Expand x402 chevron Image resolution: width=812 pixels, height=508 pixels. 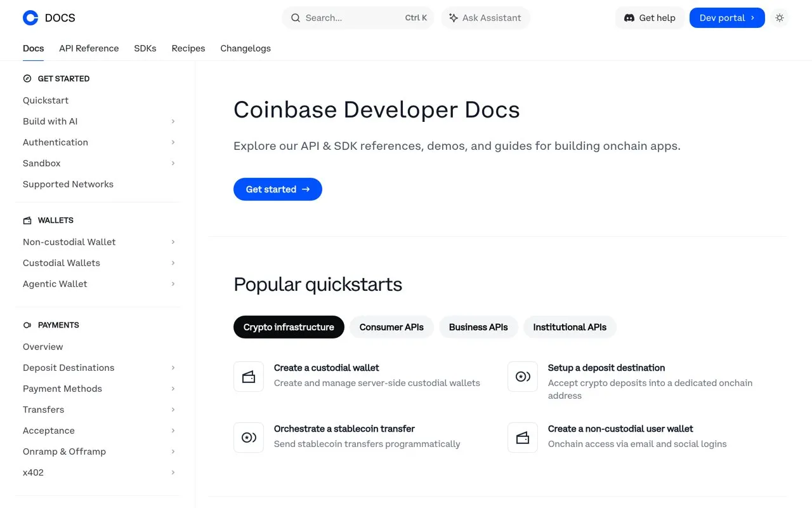point(173,472)
